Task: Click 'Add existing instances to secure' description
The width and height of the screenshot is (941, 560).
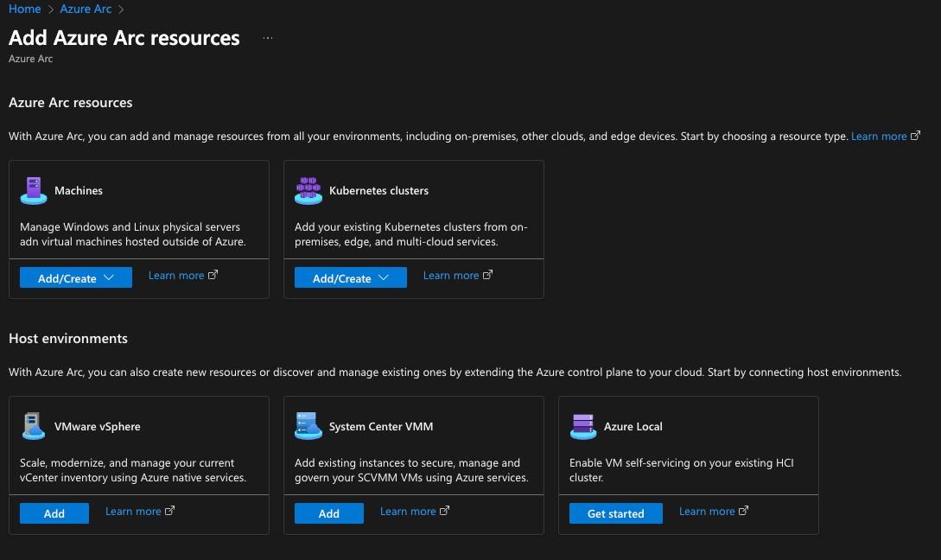Action: click(411, 470)
